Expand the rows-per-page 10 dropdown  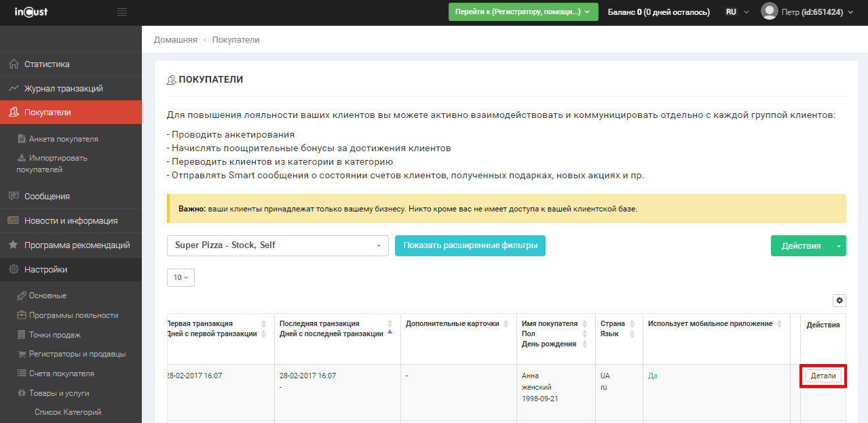(181, 277)
